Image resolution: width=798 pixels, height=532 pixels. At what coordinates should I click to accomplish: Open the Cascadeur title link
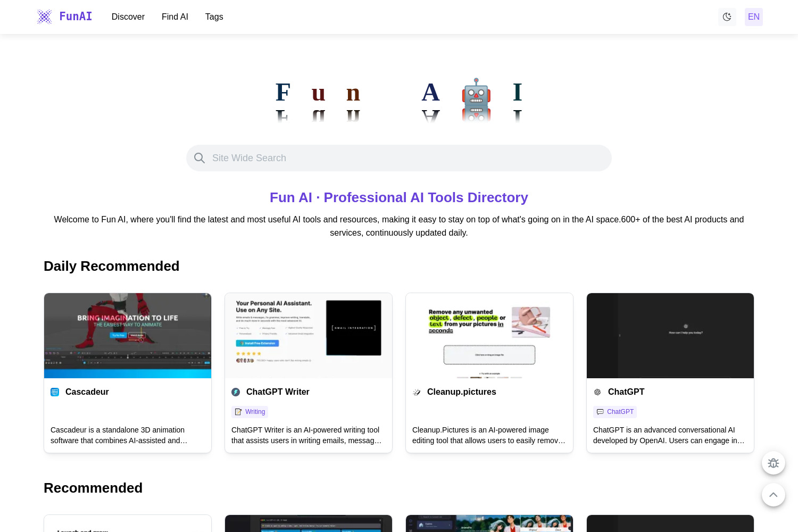click(87, 392)
